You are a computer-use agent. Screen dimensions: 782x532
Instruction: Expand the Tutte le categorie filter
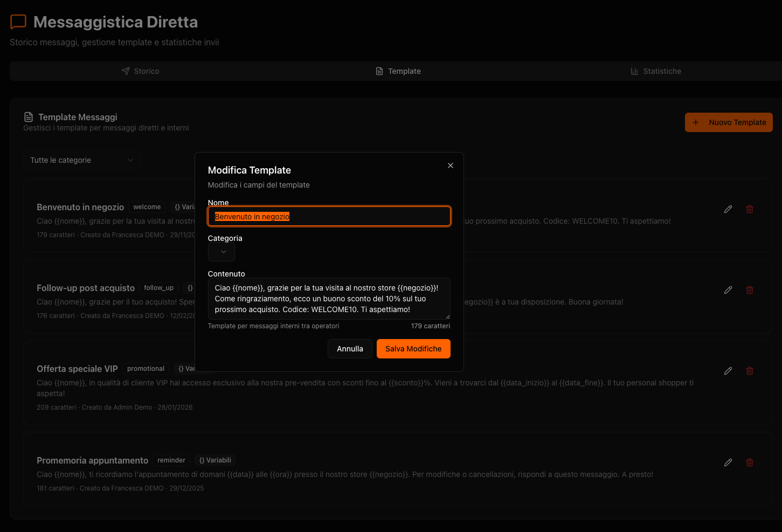click(x=82, y=160)
